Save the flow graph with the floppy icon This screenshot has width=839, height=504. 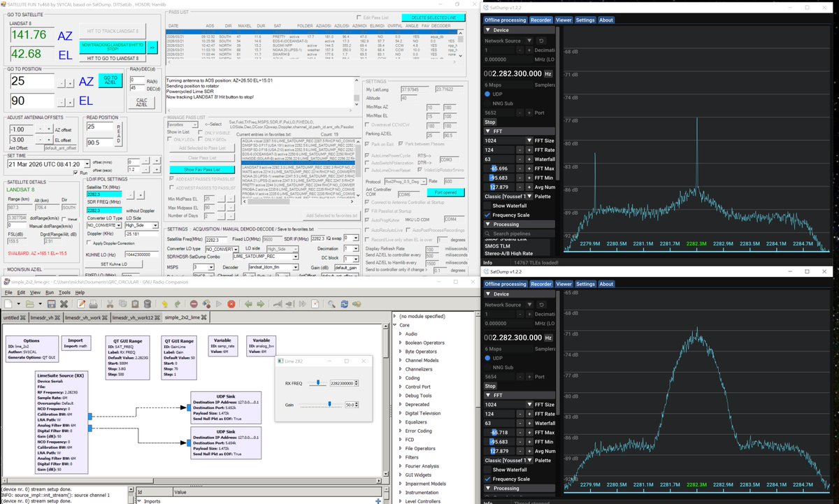[x=50, y=304]
